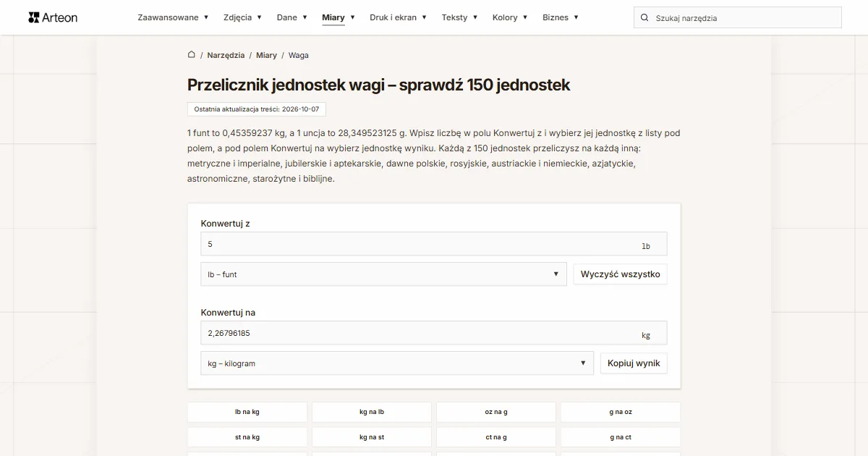Click Kopiuj wynik button
Screen dimensions: 868x456
point(634,363)
